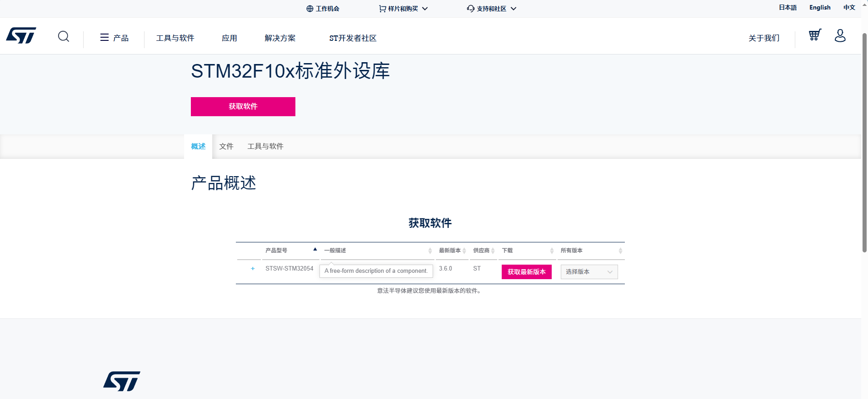
Task: Click the ST supplier cell
Action: click(x=477, y=269)
